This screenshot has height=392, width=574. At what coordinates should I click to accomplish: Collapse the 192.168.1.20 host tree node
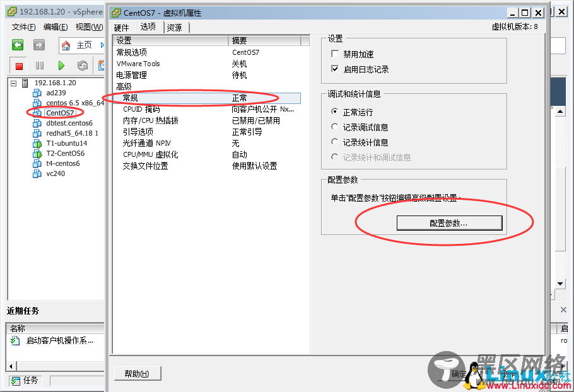[13, 83]
